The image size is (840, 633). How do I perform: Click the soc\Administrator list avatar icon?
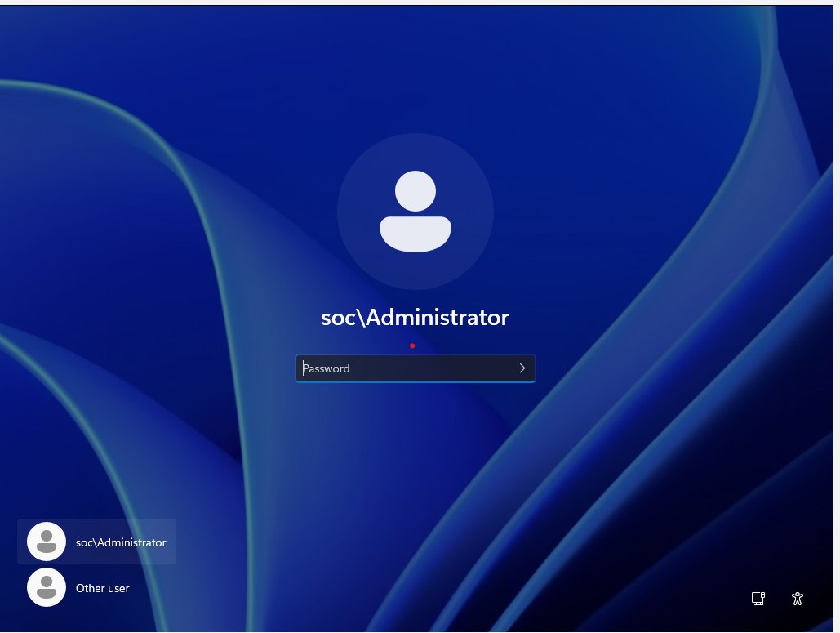click(47, 542)
